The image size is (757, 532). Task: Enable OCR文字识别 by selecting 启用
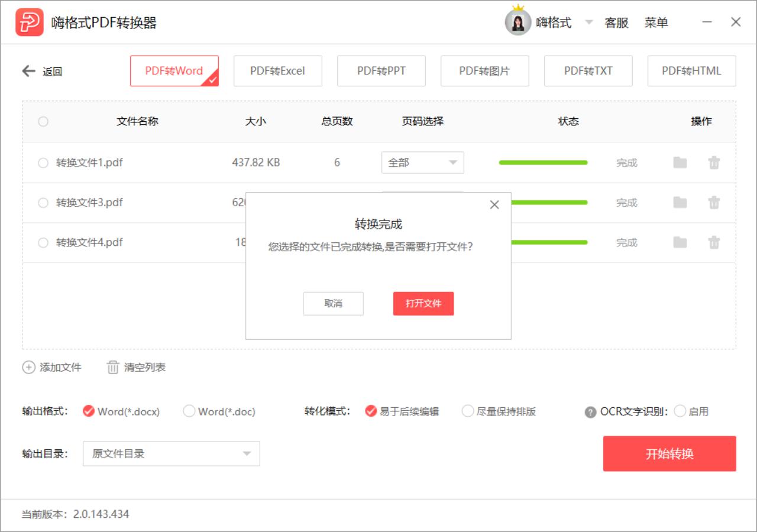[x=680, y=411]
